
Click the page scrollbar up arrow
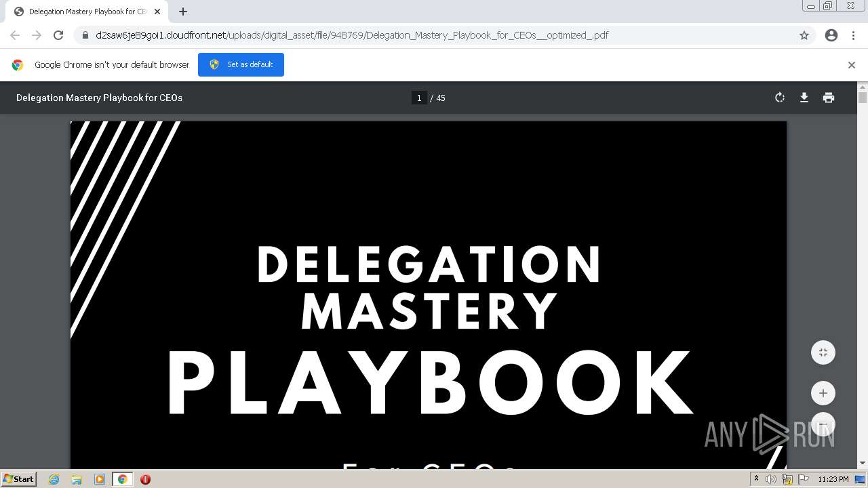pyautogui.click(x=863, y=87)
